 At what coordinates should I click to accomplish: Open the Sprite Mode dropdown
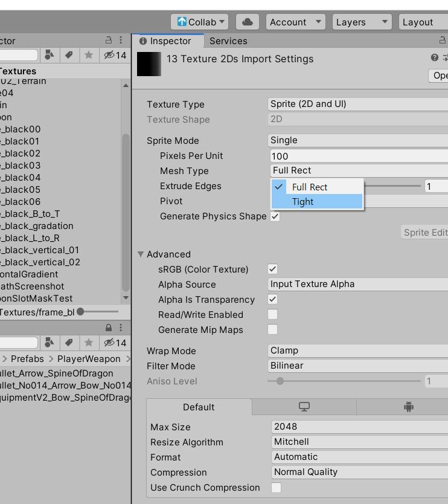point(357,140)
